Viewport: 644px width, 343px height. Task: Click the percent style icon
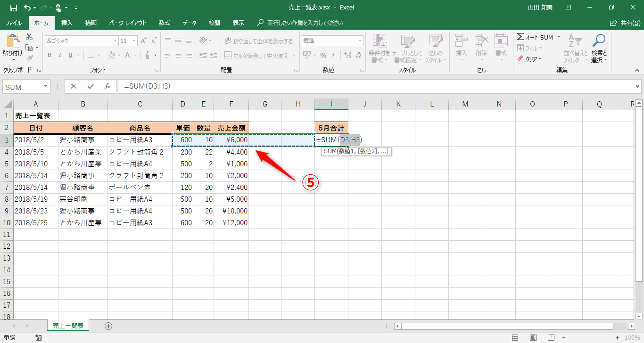click(x=323, y=55)
